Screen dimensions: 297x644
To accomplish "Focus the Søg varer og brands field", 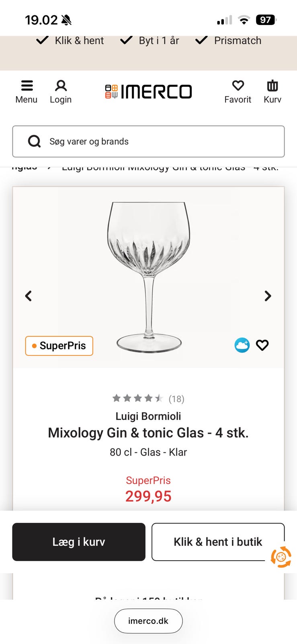I will click(x=161, y=141).
